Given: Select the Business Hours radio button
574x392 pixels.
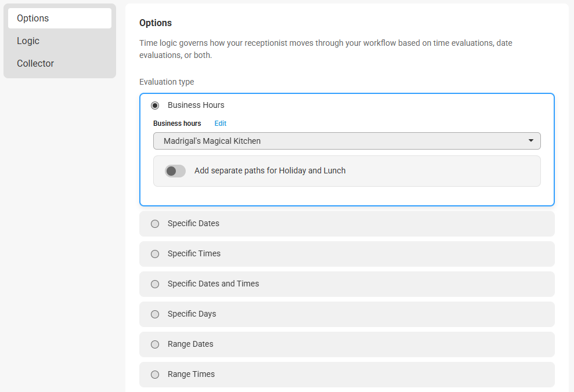Looking at the screenshot, I should tap(155, 106).
